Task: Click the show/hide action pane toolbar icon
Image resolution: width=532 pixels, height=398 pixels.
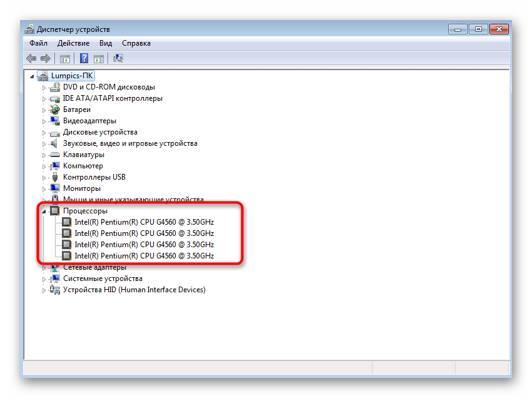Action: coord(99,59)
